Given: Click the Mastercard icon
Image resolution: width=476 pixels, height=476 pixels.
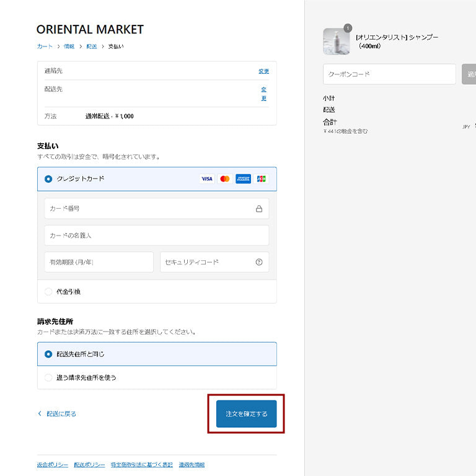Looking at the screenshot, I should coord(225,178).
